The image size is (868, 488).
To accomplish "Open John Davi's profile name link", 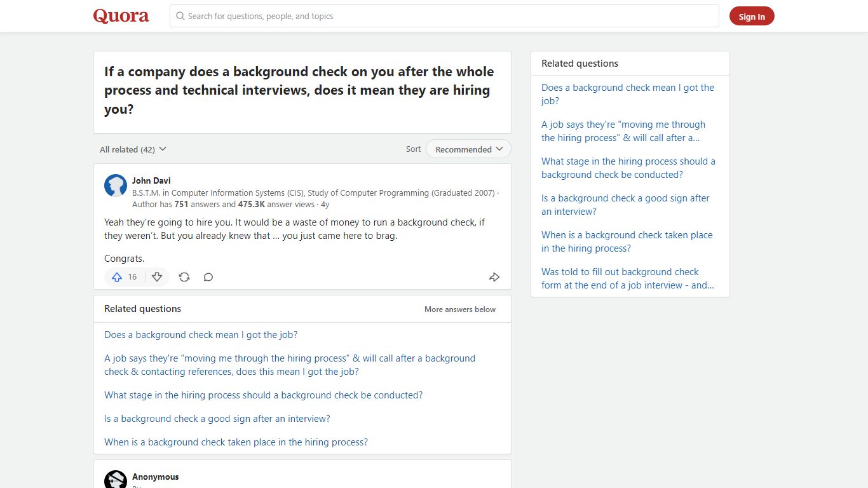I will (151, 180).
